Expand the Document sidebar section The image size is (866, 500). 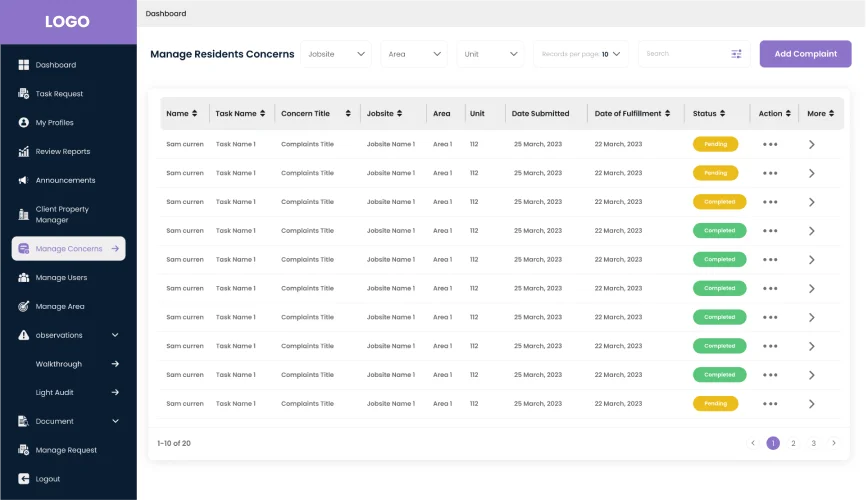115,421
